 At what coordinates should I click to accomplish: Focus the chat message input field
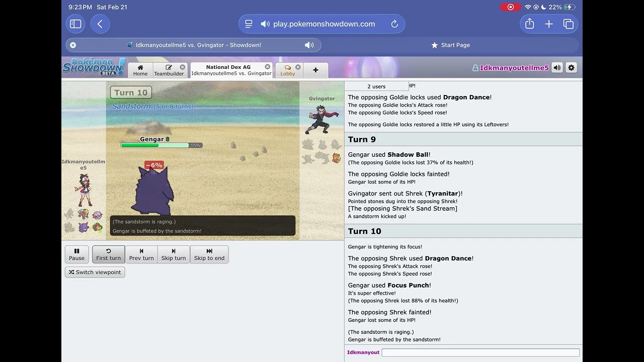(x=480, y=352)
